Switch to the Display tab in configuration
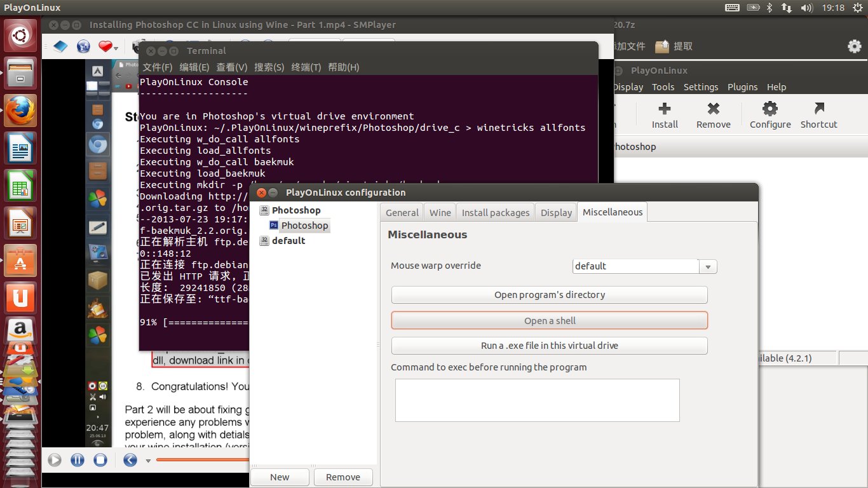 pos(556,213)
